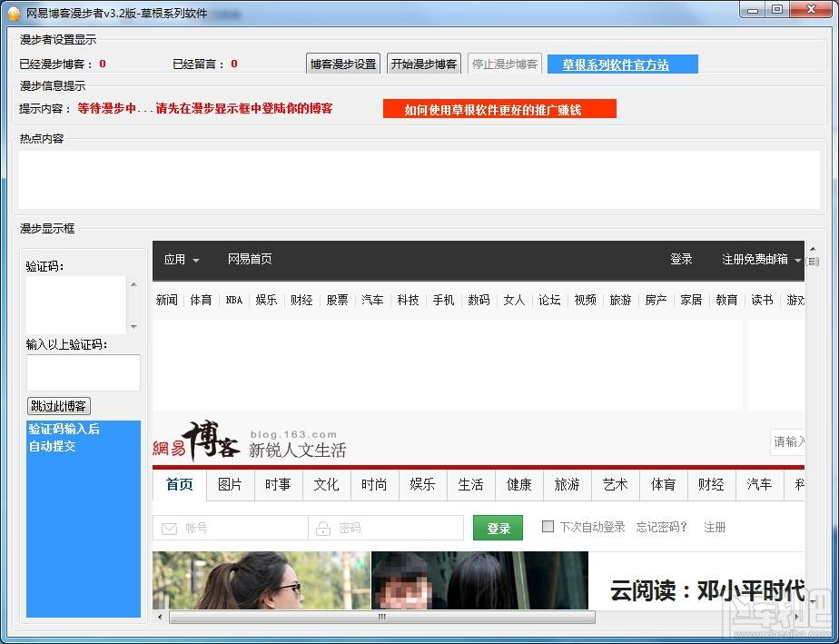Open 体育 channel in the top channel row

(201, 300)
